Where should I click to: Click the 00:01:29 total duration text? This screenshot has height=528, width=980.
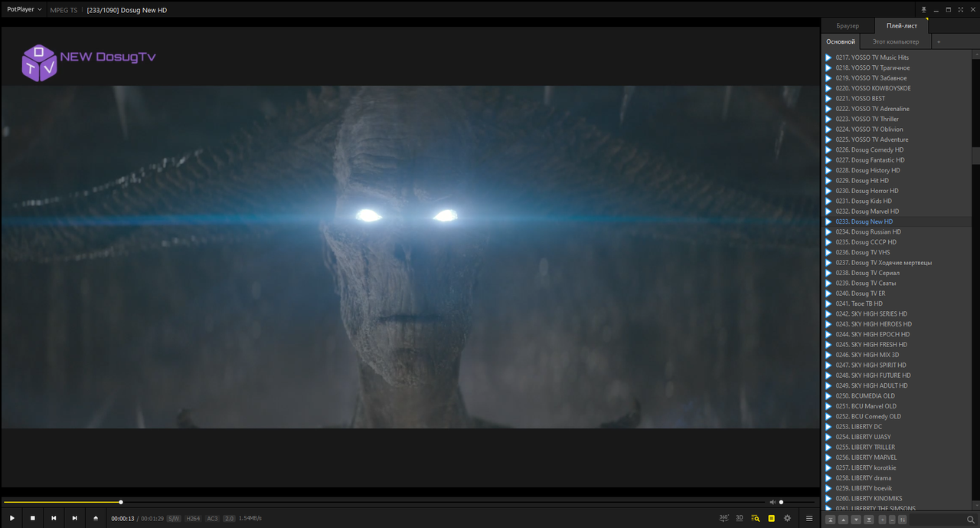152,519
